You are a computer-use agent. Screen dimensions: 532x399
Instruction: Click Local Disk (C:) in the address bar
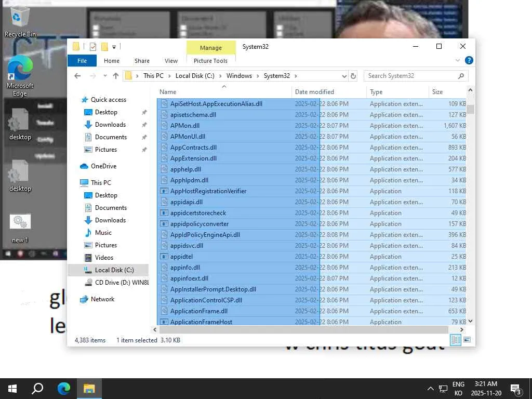point(195,76)
